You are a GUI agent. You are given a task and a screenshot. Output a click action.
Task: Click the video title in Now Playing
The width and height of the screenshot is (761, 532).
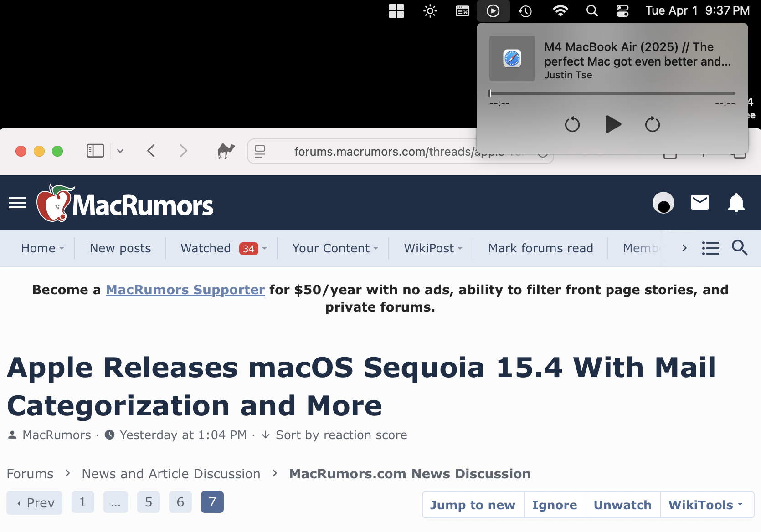pyautogui.click(x=638, y=54)
